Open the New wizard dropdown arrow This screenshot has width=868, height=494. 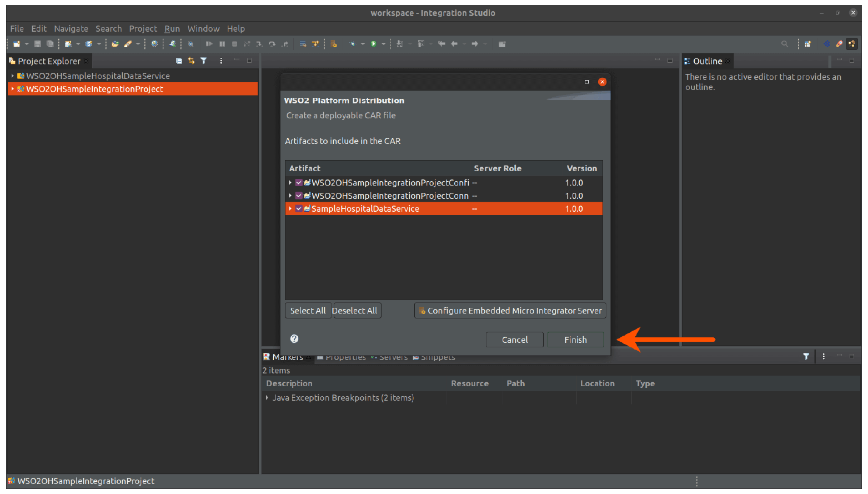pyautogui.click(x=26, y=44)
